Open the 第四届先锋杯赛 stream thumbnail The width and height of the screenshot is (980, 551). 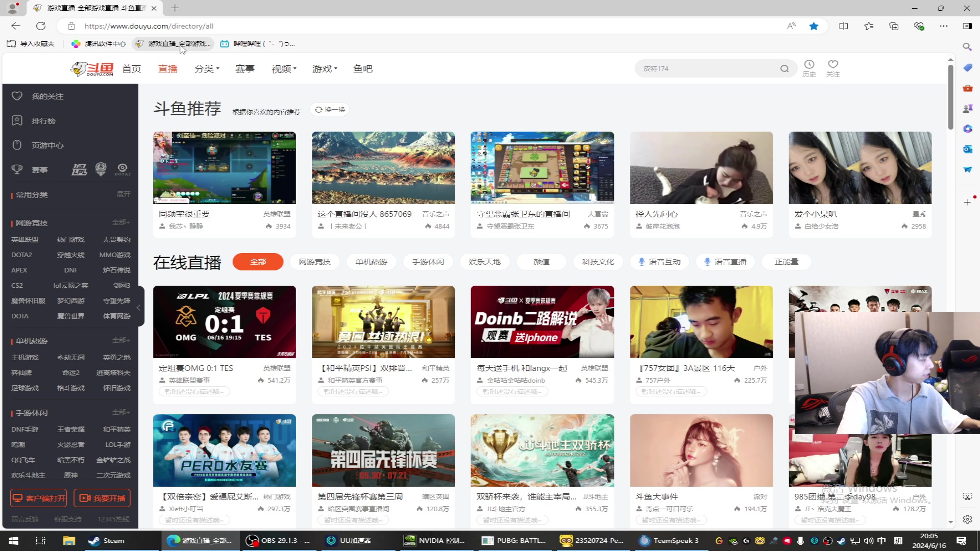click(x=383, y=450)
